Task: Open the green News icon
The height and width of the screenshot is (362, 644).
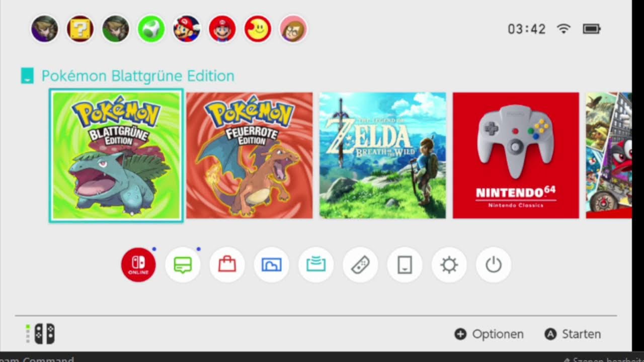Action: click(x=183, y=264)
